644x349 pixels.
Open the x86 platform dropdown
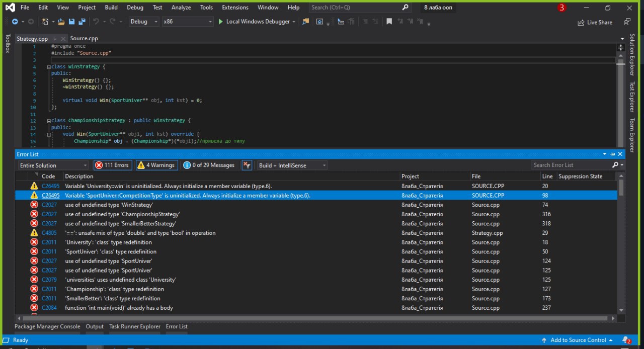tap(188, 22)
